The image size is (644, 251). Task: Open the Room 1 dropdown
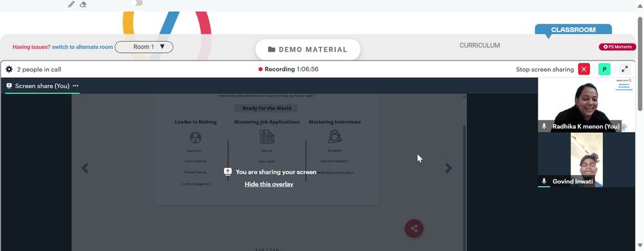(x=144, y=47)
